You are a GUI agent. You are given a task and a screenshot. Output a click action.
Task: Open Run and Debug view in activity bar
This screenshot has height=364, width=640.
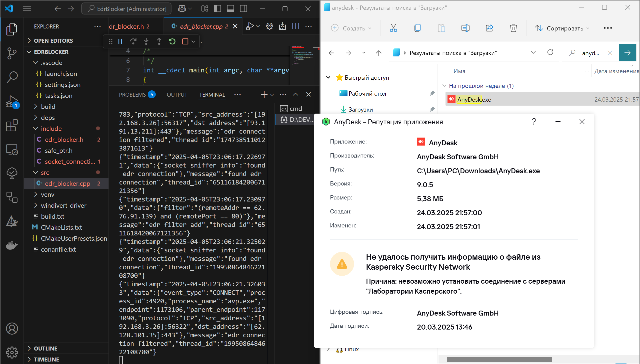[12, 102]
